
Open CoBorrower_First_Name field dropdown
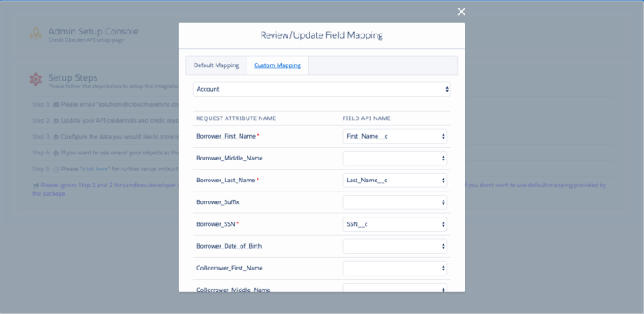[395, 268]
